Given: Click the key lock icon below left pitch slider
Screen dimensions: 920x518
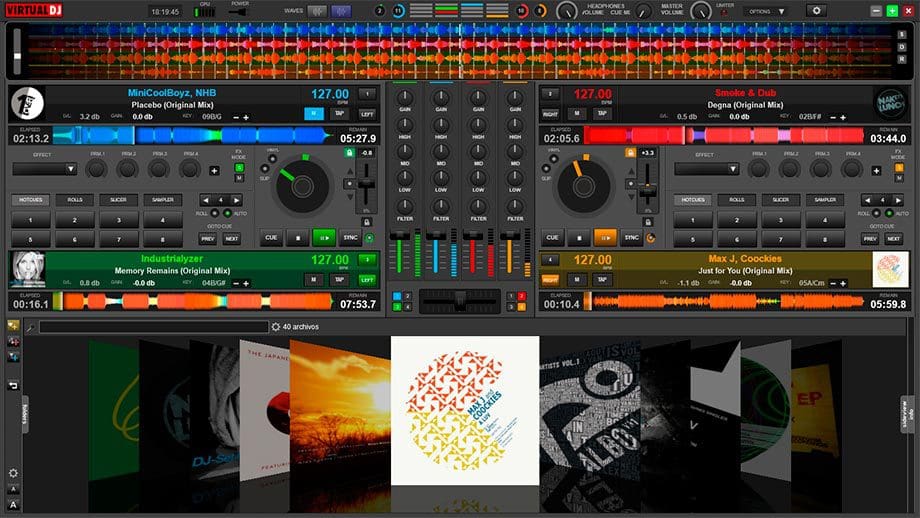Looking at the screenshot, I should click(x=366, y=222).
